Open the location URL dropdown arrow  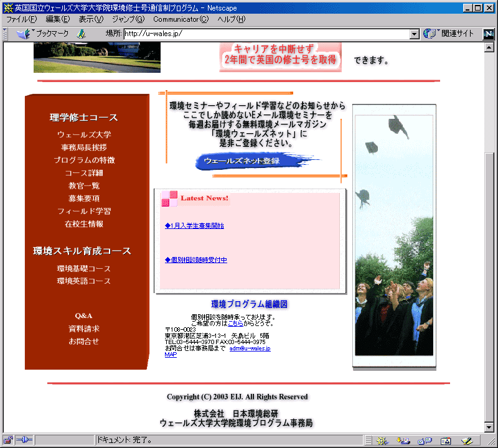[414, 34]
